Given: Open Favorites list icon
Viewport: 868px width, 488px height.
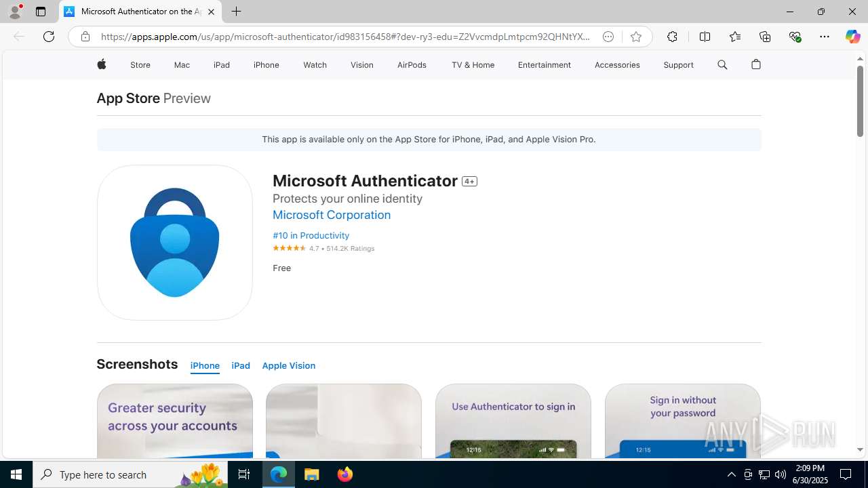Looking at the screenshot, I should coord(735,37).
